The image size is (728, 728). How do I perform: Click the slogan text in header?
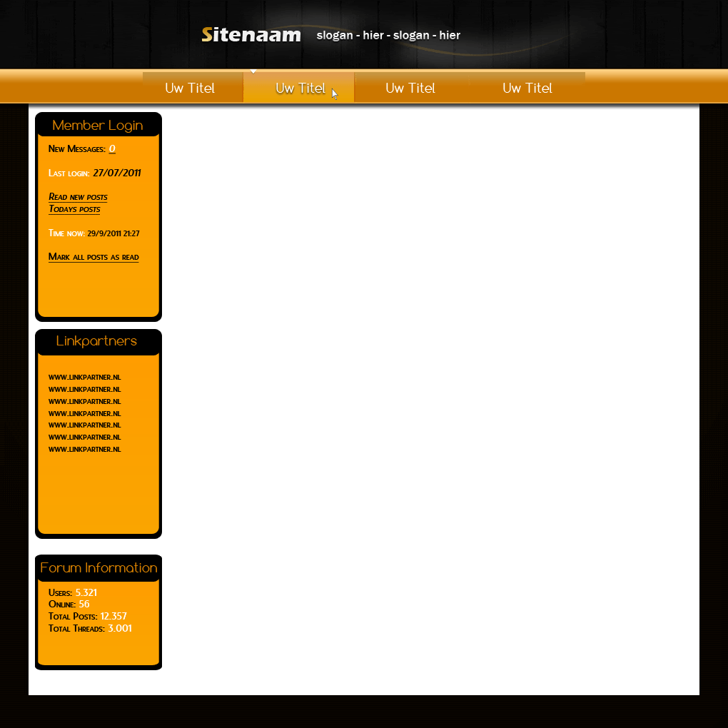(388, 35)
